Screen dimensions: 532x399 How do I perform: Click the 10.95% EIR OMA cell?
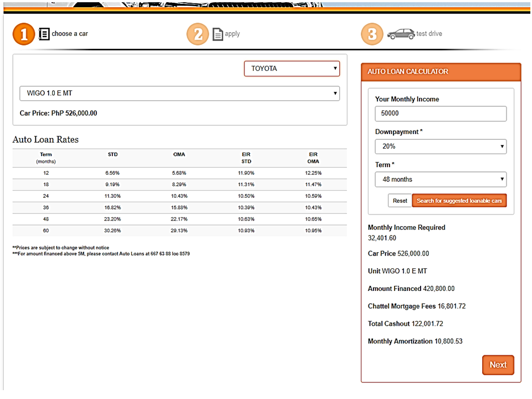coord(313,231)
